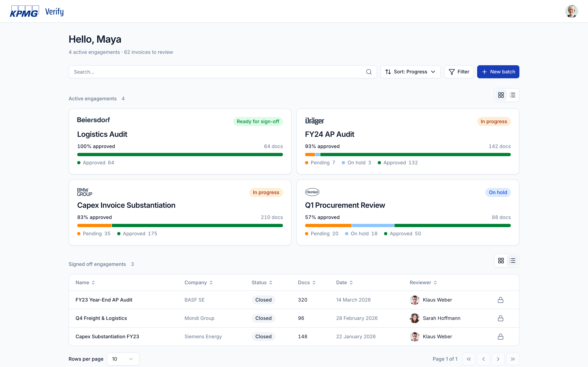Switch active engagements to list view

pyautogui.click(x=512, y=95)
